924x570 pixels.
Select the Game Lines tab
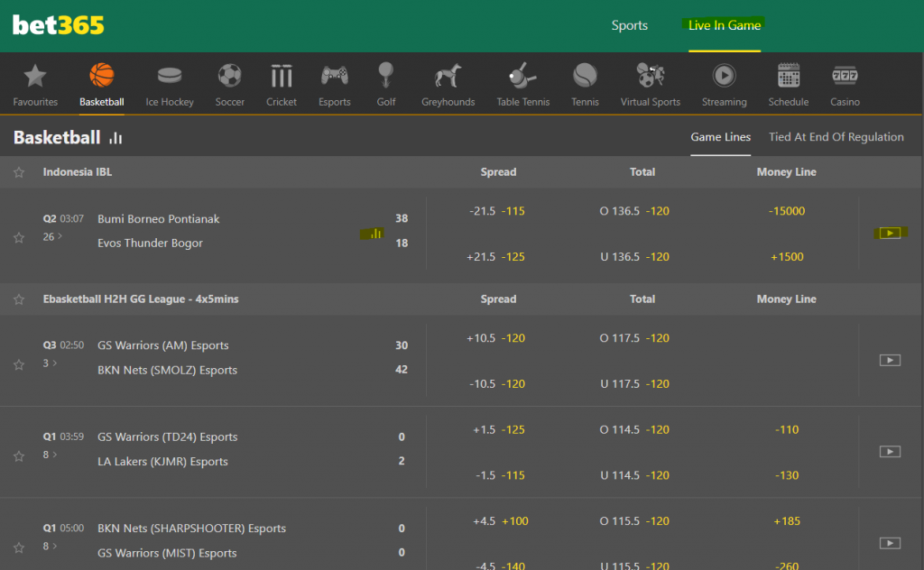coord(720,137)
